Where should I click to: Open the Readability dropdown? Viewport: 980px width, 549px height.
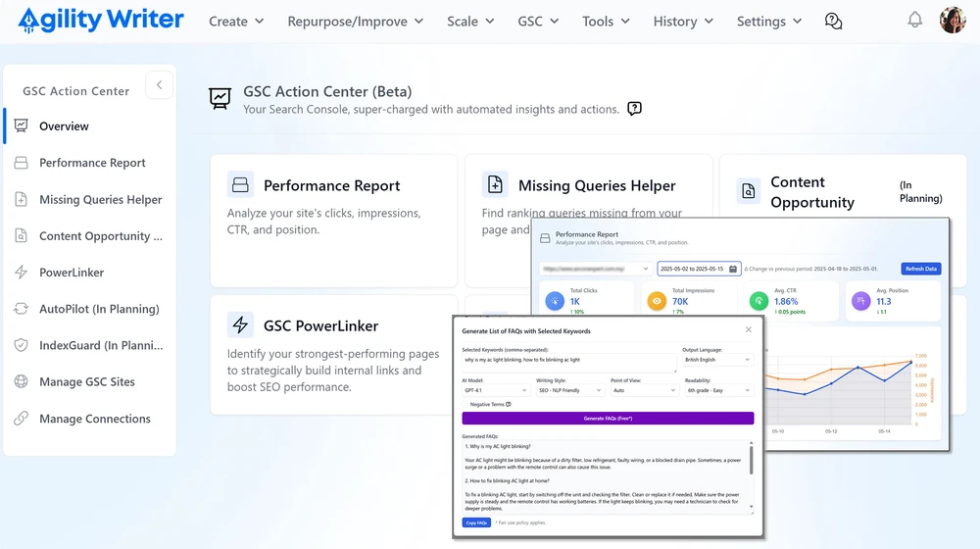[x=718, y=390]
